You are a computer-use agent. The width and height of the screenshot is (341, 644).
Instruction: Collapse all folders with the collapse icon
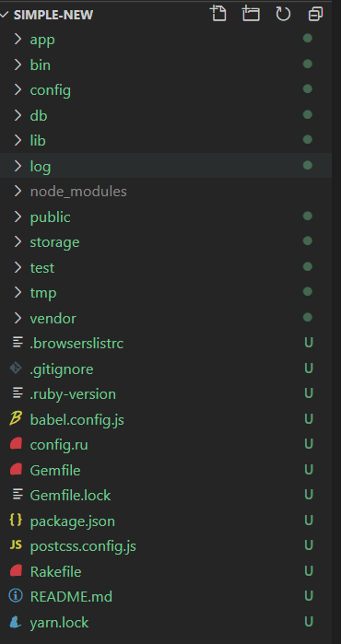point(315,15)
